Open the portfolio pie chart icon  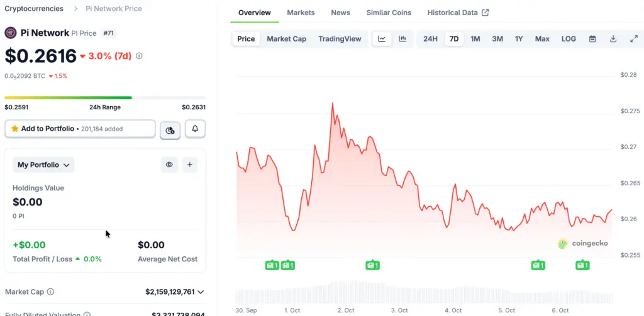tap(170, 130)
